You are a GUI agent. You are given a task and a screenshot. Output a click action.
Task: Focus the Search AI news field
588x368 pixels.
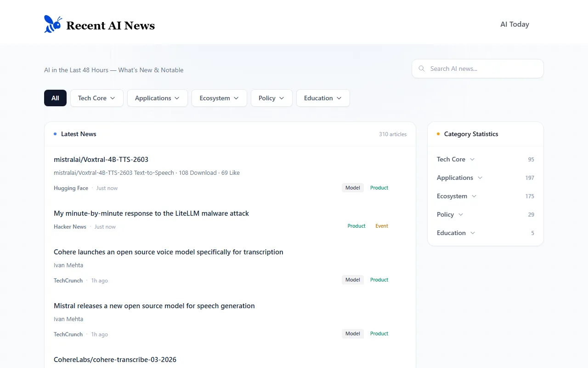click(482, 69)
